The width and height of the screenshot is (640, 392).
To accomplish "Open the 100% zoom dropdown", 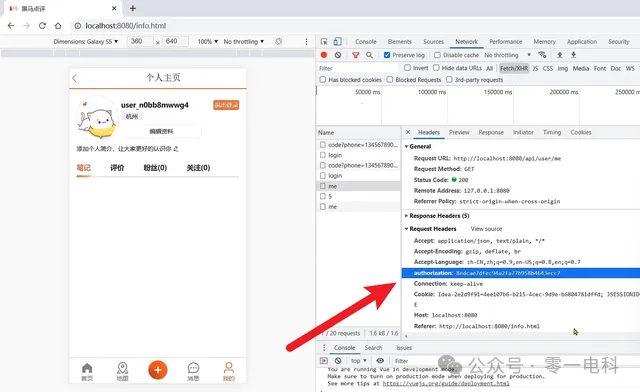I will 208,42.
